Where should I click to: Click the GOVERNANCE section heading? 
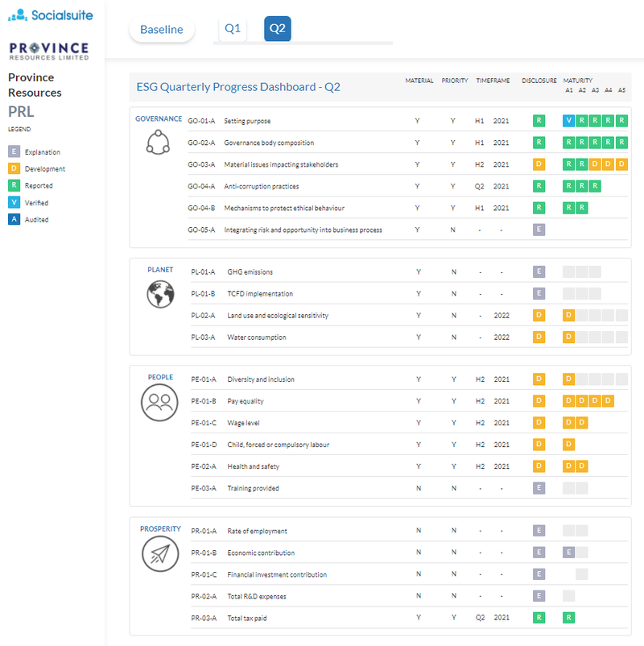pyautogui.click(x=159, y=118)
